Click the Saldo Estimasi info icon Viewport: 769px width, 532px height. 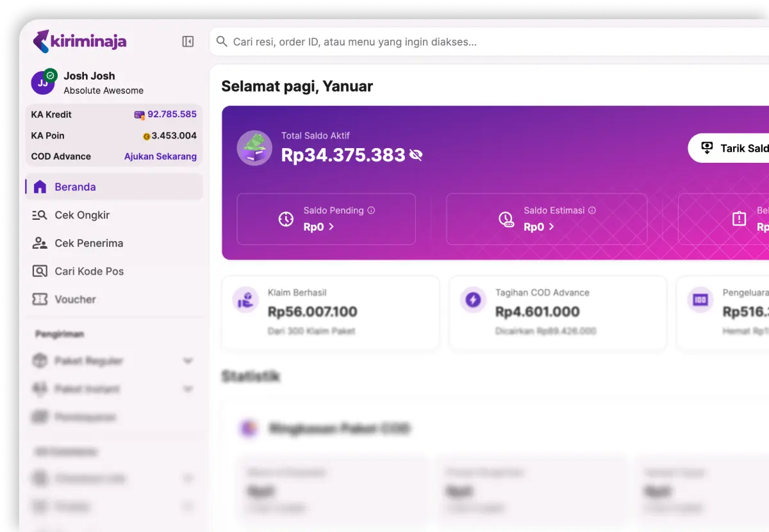(x=592, y=210)
